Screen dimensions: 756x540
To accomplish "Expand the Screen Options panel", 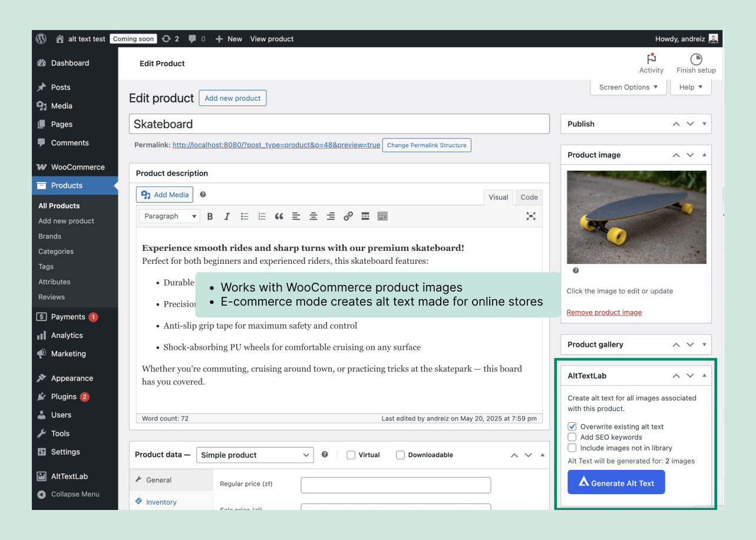I will 628,87.
